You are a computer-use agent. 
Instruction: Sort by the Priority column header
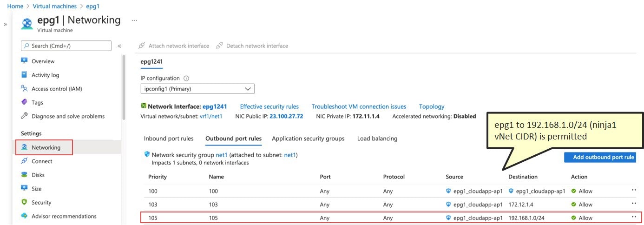[x=158, y=177]
